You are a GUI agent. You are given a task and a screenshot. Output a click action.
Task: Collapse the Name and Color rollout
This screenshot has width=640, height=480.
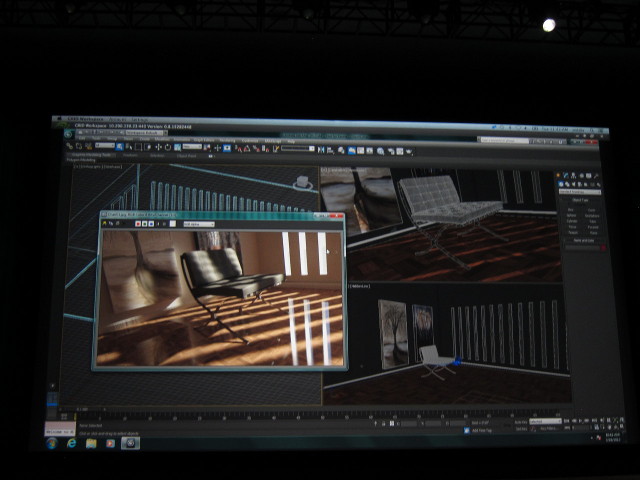tap(584, 240)
